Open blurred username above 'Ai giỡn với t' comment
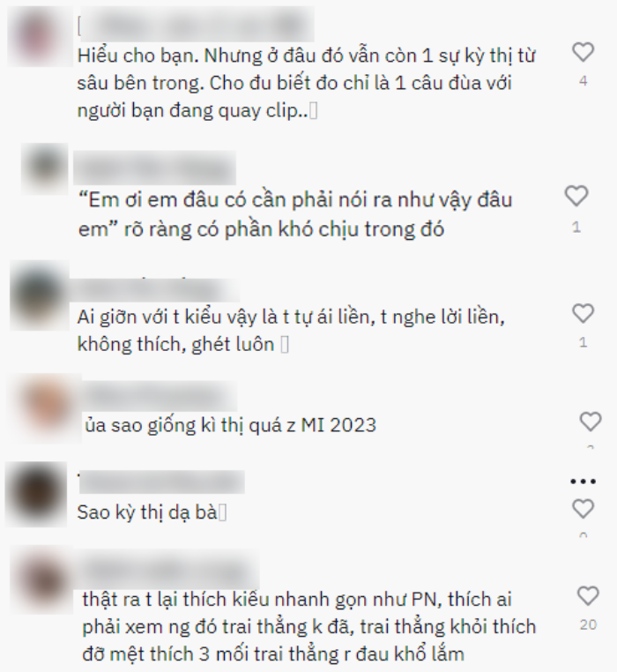This screenshot has width=617, height=672. tap(154, 290)
